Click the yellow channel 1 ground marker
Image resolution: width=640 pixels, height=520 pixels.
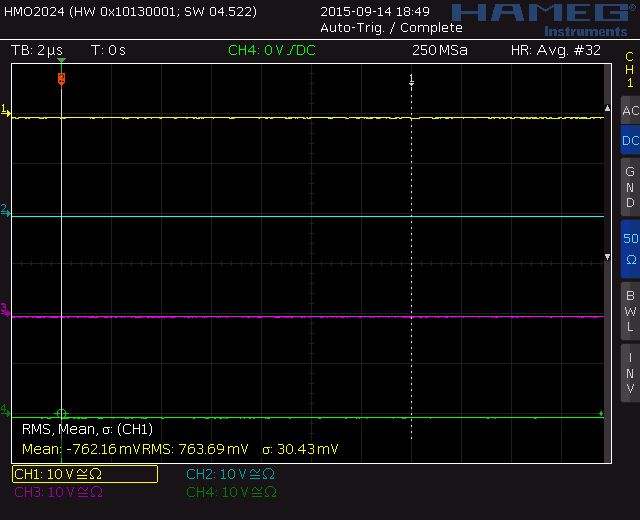coord(6,112)
